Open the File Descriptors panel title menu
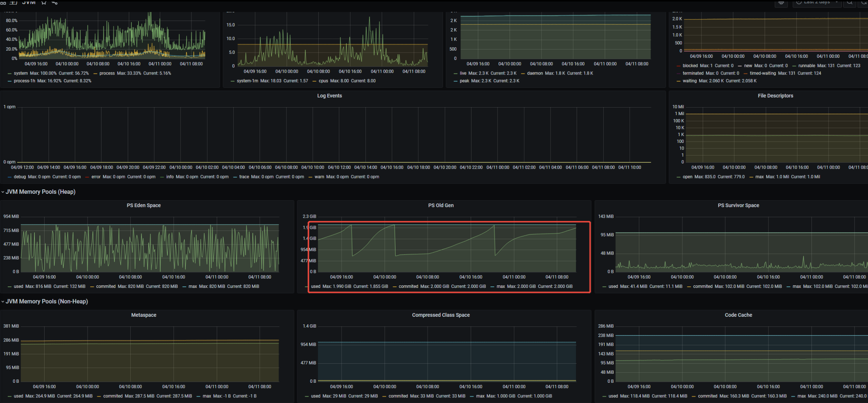 click(x=775, y=96)
